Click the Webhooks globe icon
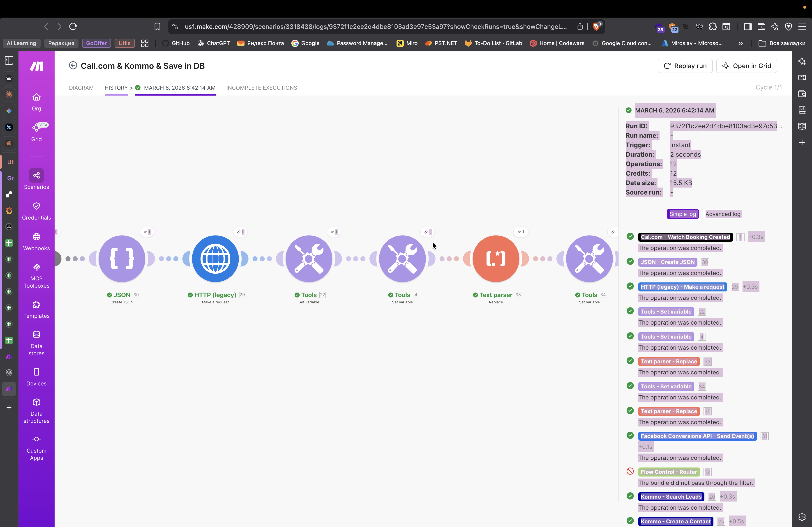 tap(37, 237)
